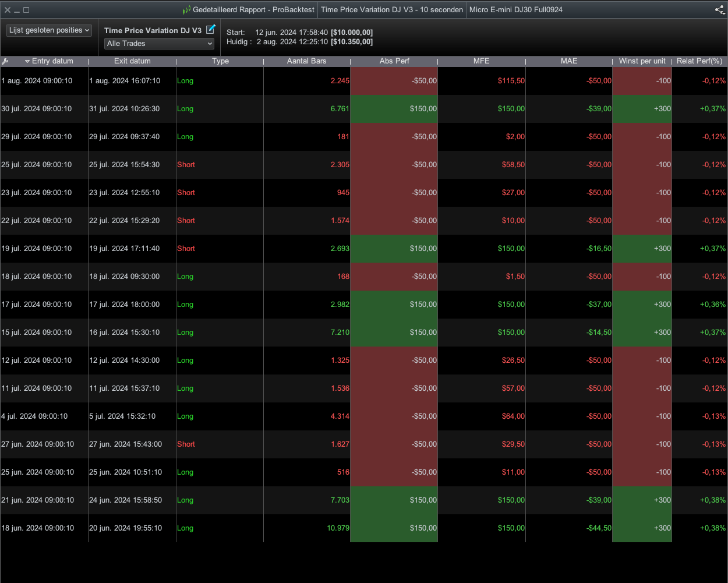Viewport: 728px width, 583px height.
Task: Select the Time Price Variation DJ V3 tab
Action: [x=392, y=10]
